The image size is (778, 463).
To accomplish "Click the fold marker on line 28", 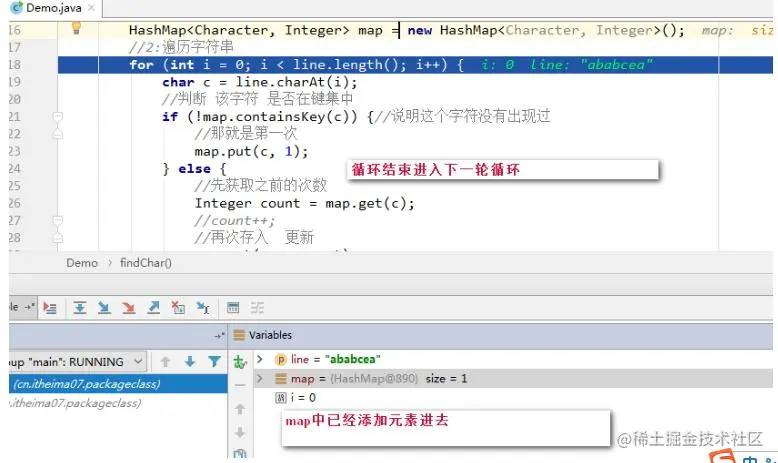I will (58, 237).
